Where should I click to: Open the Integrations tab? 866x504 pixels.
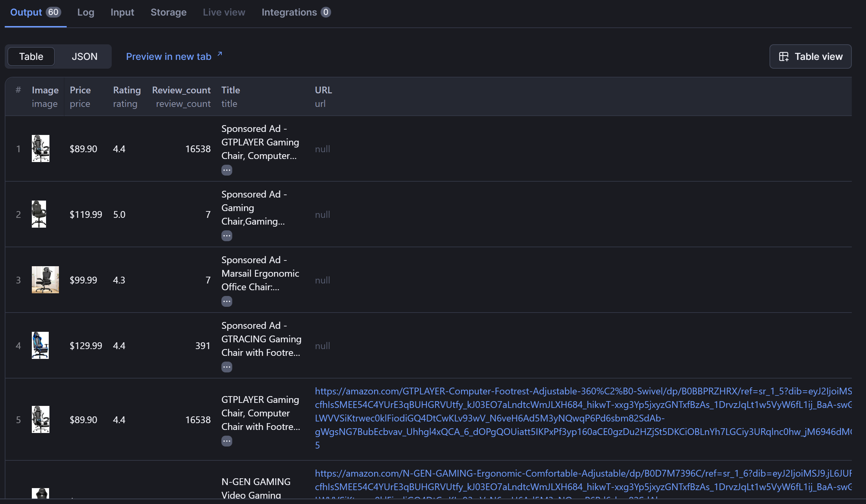[296, 13]
